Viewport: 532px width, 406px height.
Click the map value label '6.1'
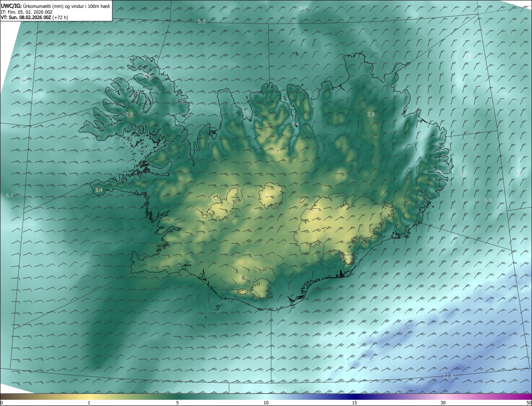point(10,195)
